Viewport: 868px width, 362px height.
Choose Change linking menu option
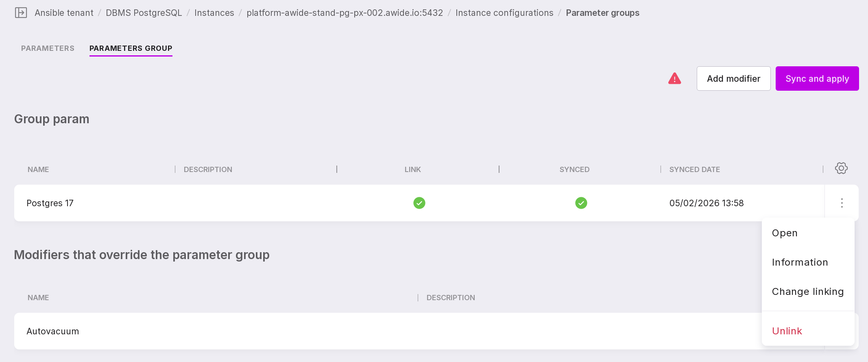pyautogui.click(x=807, y=292)
